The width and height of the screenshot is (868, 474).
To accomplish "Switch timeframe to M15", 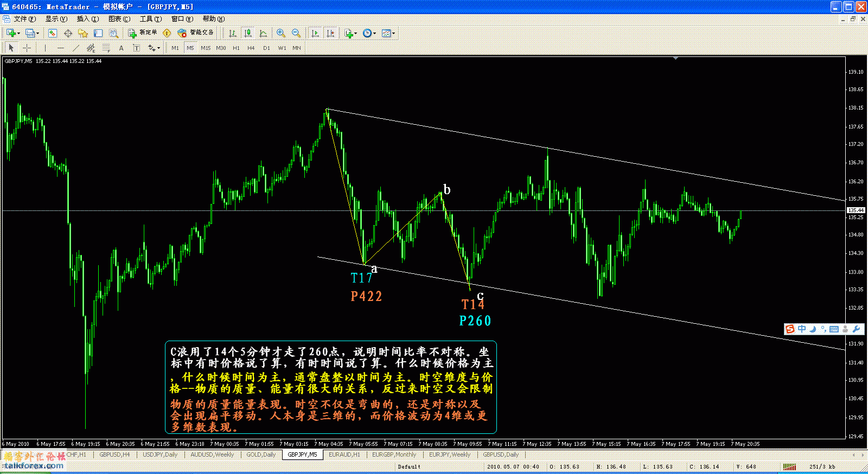I will [x=206, y=48].
